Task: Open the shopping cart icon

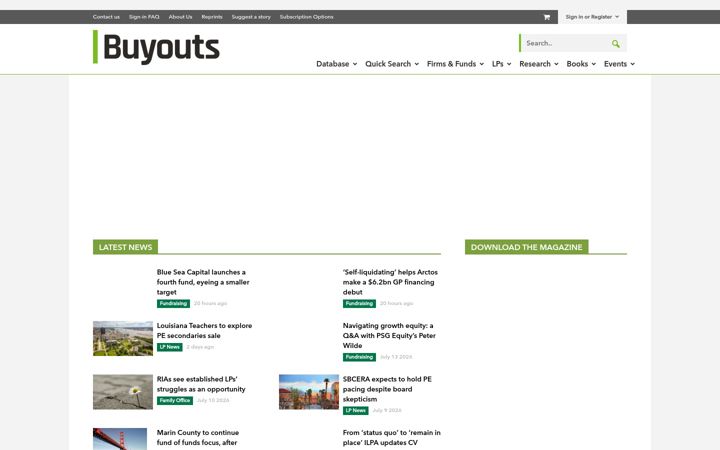Action: point(546,17)
